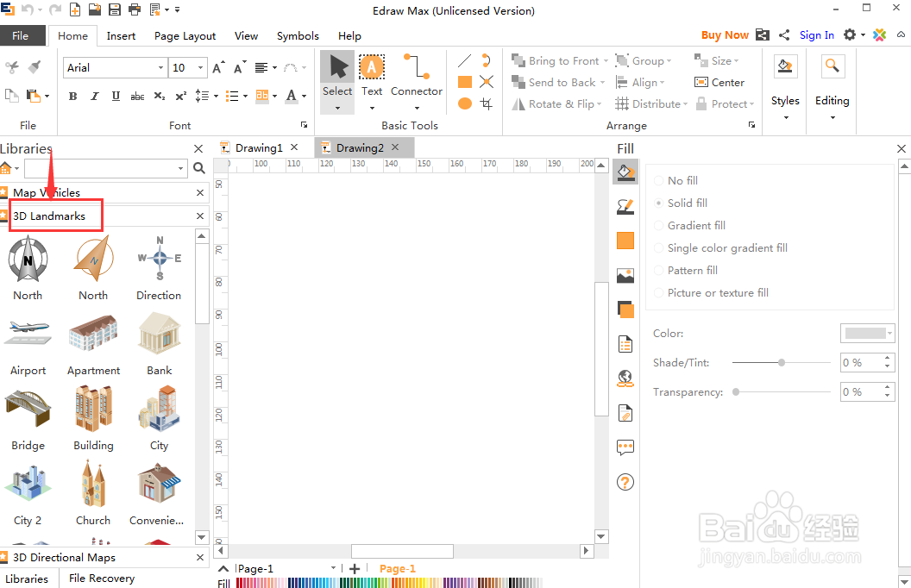Click the Transparency slider handle

(x=736, y=391)
